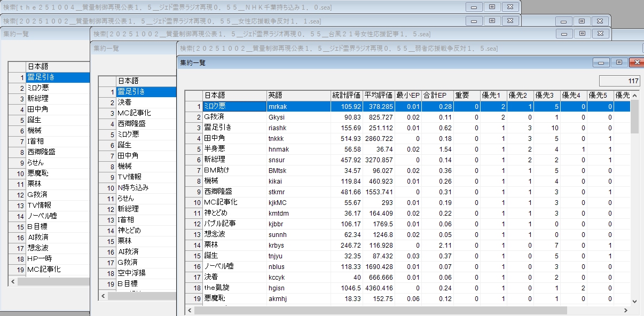Click the down arrow of the main table's vertical scrollbar

tap(635, 301)
